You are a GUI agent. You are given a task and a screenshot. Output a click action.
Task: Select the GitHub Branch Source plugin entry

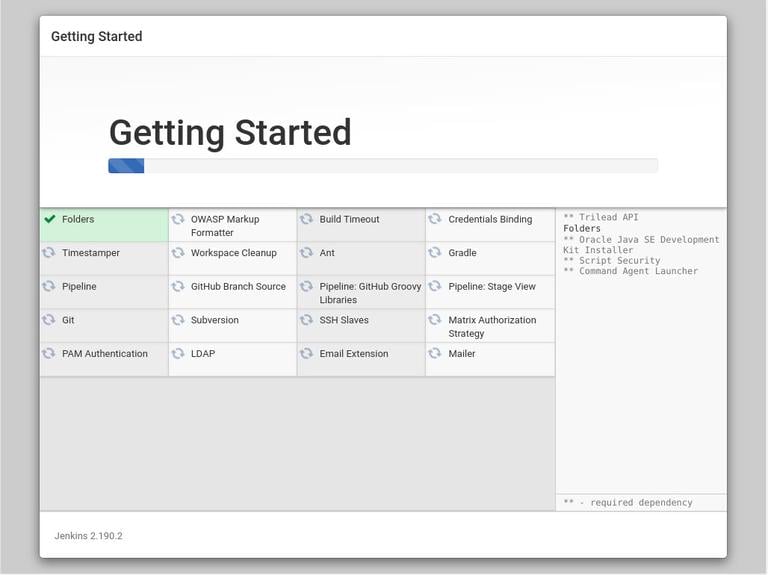238,286
